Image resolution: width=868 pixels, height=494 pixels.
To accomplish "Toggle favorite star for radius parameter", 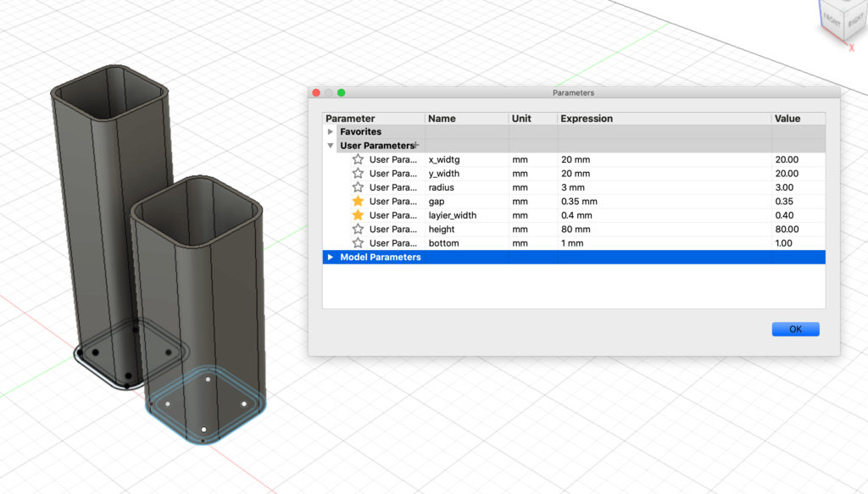I will [x=359, y=187].
